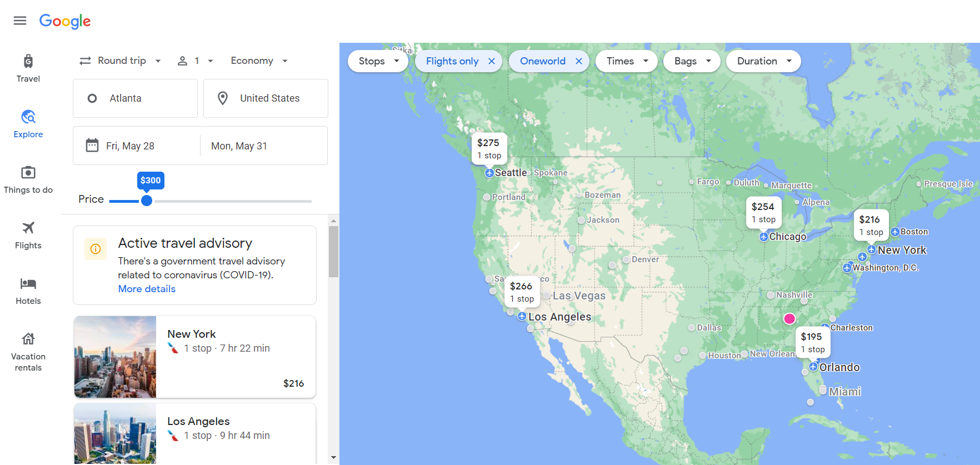The width and height of the screenshot is (980, 465).
Task: Click the Seattle airport map marker
Action: (489, 173)
